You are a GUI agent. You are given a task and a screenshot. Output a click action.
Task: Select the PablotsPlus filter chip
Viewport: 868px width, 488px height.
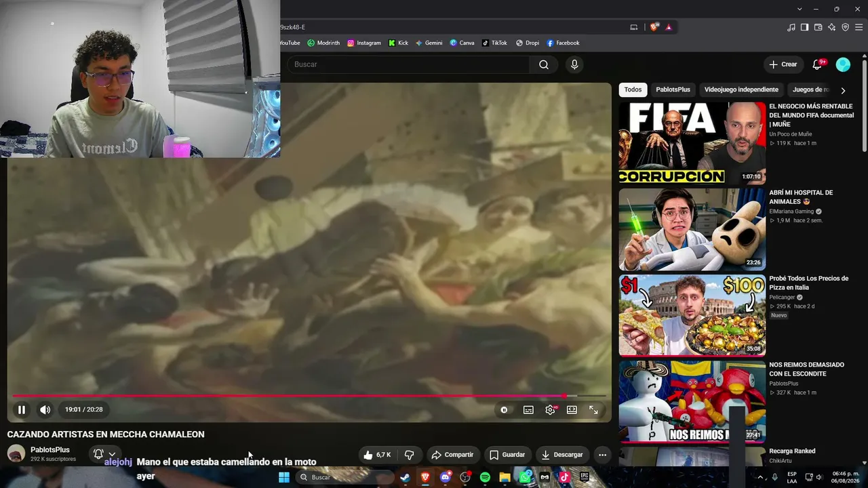(673, 89)
